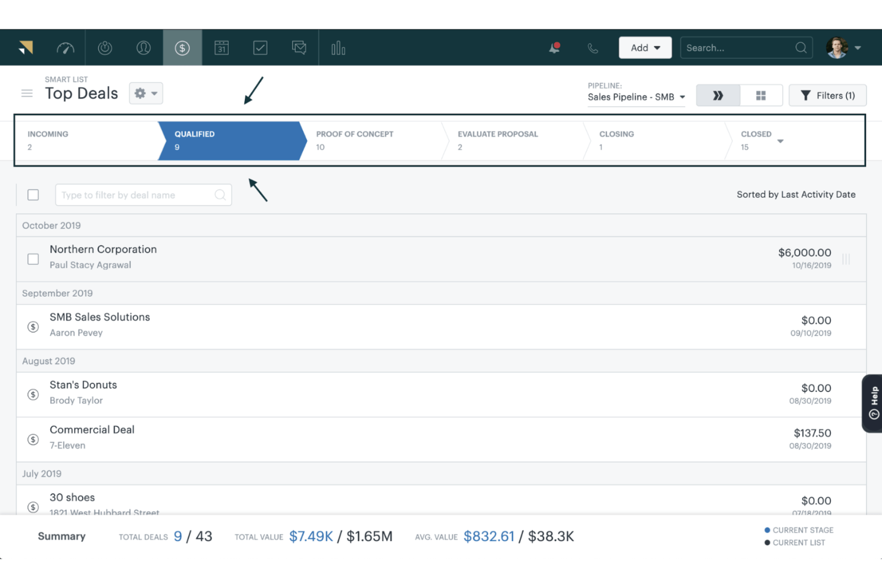The width and height of the screenshot is (882, 588).
Task: Select the Leads target icon
Action: pyautogui.click(x=105, y=48)
